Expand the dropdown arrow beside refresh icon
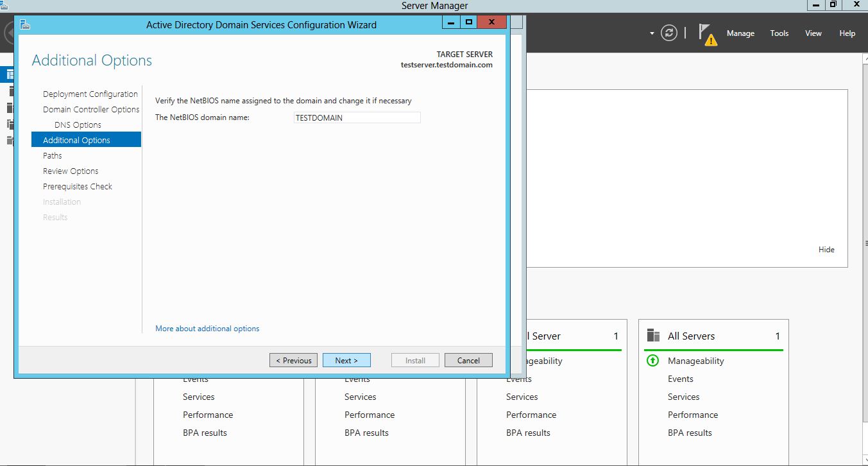The image size is (868, 466). click(x=652, y=33)
